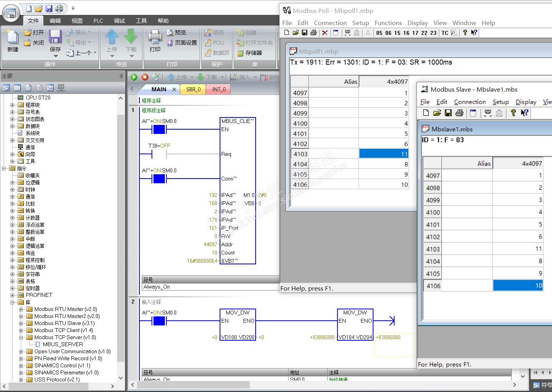Click function code 16 in Modbus Poll toolbar
The height and width of the screenshot is (392, 552).
point(406,33)
